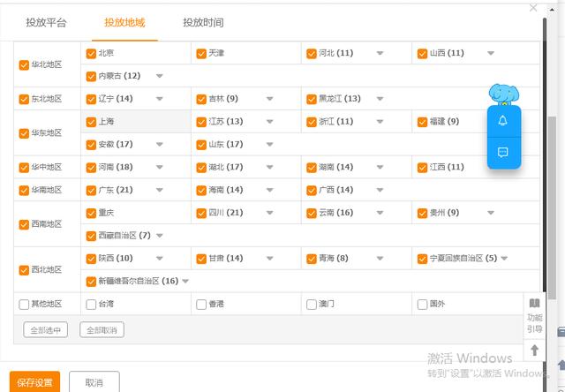Uncheck the 华中地区 region checkbox
The width and height of the screenshot is (565, 392).
[x=24, y=168]
